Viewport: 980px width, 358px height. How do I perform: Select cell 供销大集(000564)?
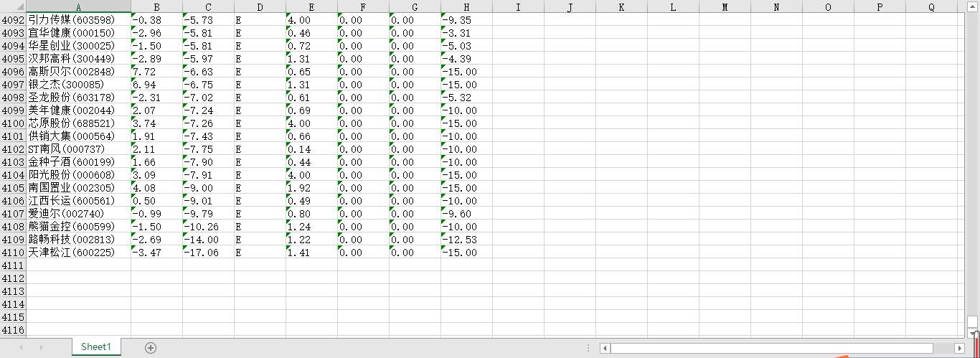[79, 136]
